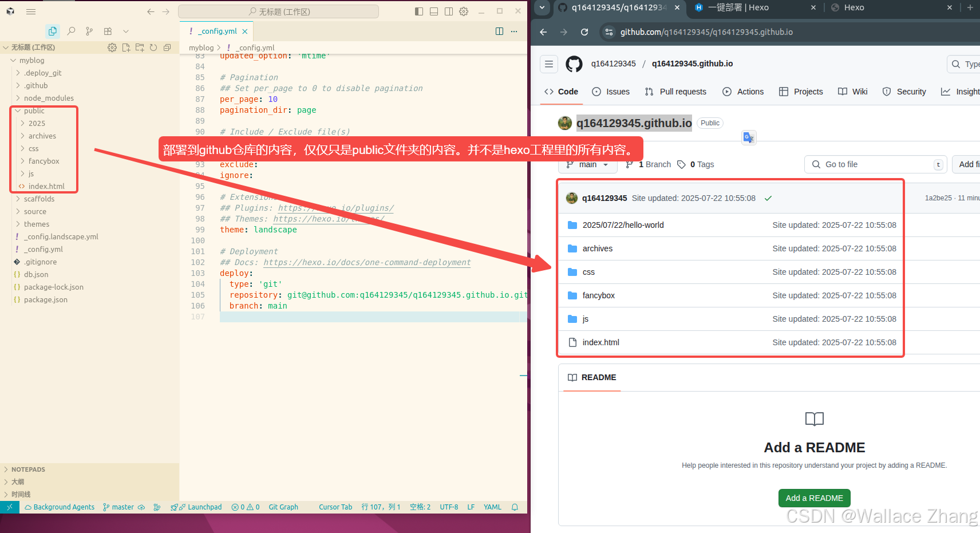The width and height of the screenshot is (980, 533).
Task: Open the Explorer view in Cursor sidebar
Action: click(x=53, y=31)
